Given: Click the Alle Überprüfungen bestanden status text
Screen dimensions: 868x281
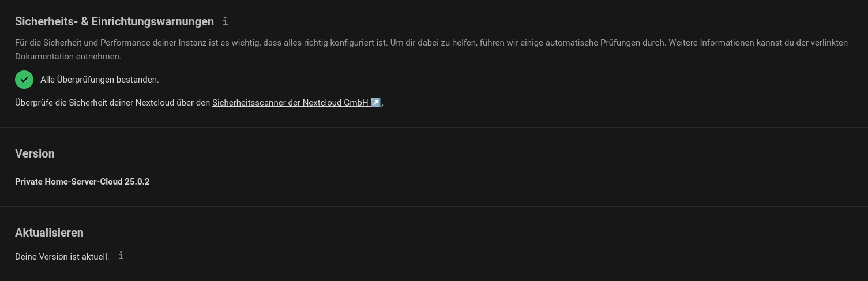Looking at the screenshot, I should 99,80.
